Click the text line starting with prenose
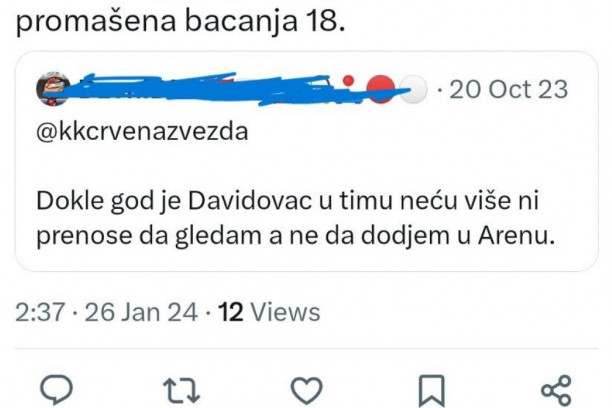The height and width of the screenshot is (408, 612). tap(295, 236)
